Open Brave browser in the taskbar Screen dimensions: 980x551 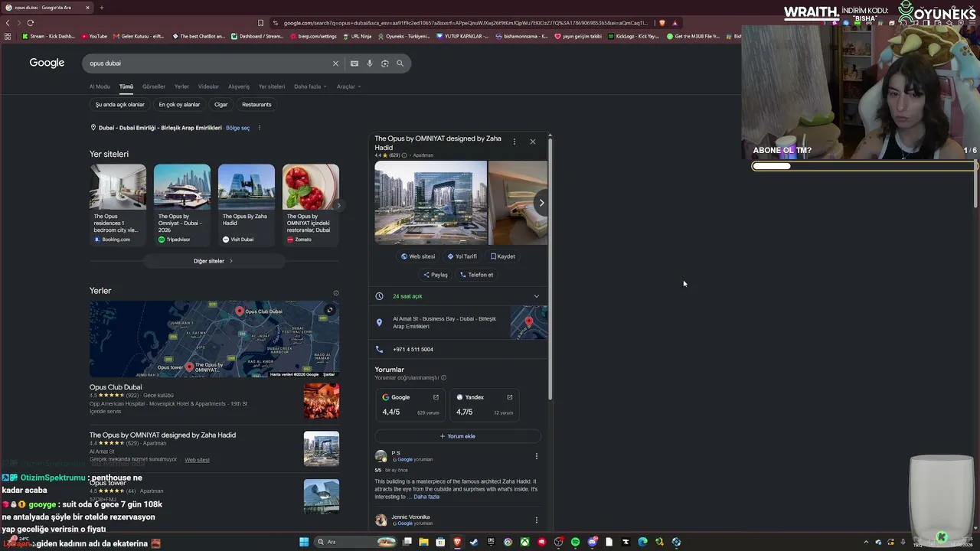[x=457, y=542]
